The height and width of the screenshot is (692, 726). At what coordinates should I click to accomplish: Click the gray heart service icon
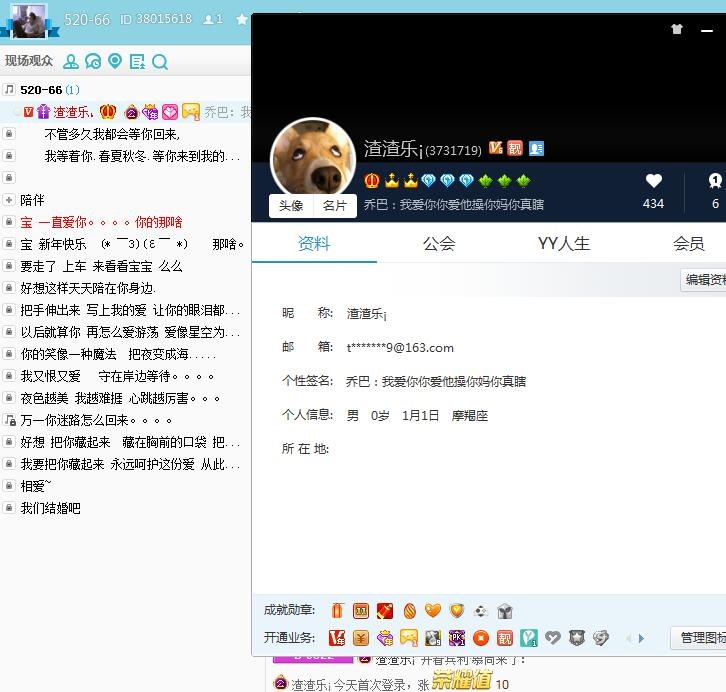[x=552, y=638]
